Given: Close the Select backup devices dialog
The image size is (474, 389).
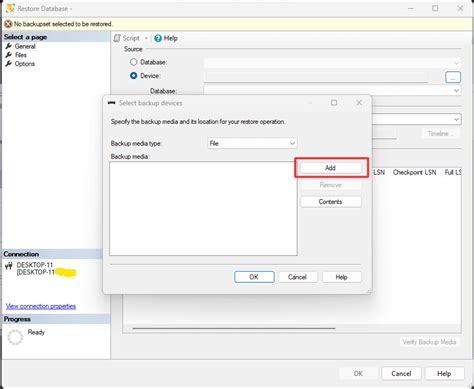Looking at the screenshot, I should 359,103.
